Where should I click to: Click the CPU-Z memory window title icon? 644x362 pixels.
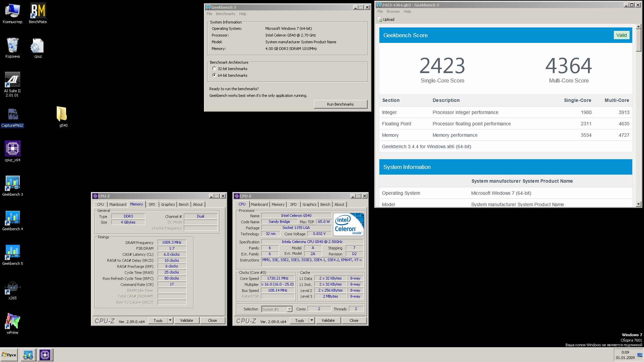pos(95,196)
